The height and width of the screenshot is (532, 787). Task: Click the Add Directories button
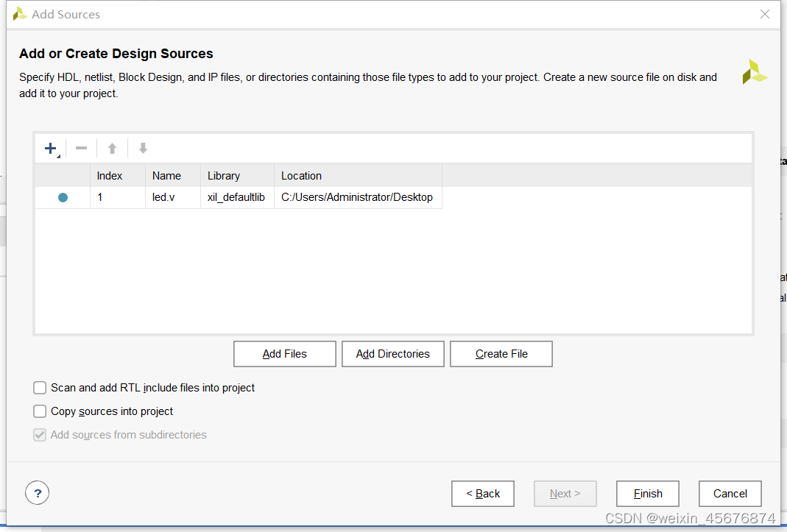[393, 354]
